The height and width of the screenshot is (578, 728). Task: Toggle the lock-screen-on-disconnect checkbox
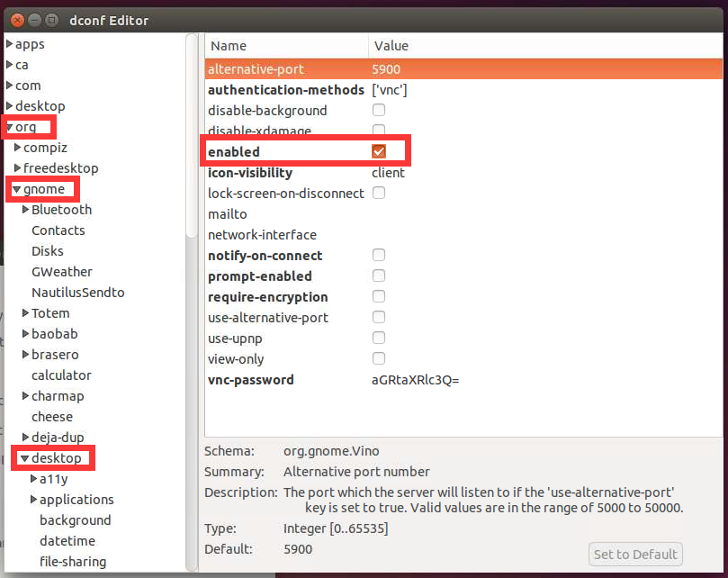point(379,193)
